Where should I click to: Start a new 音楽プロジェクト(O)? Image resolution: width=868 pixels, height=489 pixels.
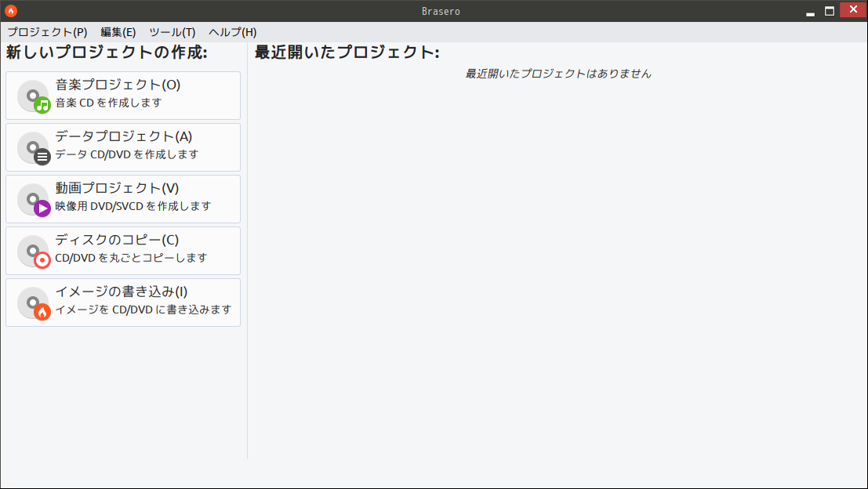pos(123,96)
